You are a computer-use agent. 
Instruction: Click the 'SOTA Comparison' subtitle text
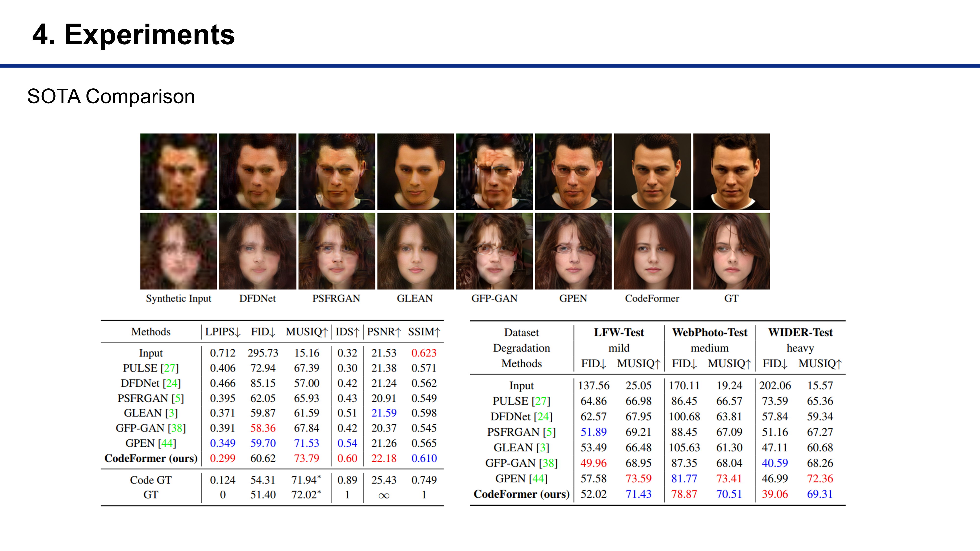point(111,96)
